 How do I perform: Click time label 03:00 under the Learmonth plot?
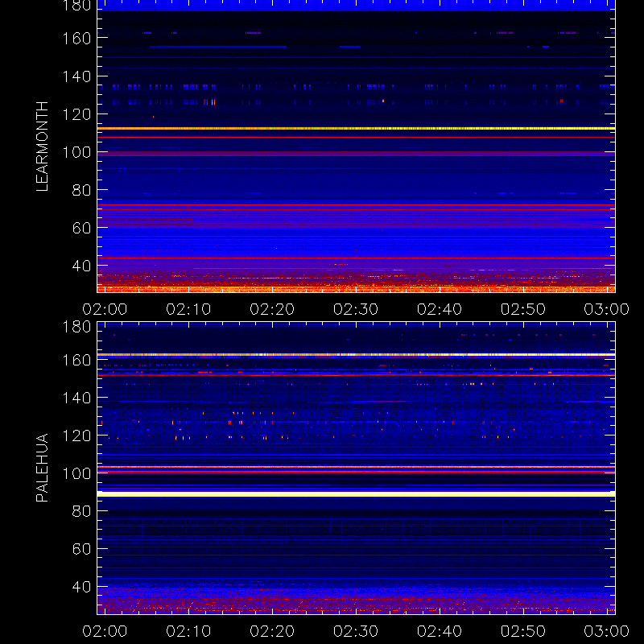click(x=607, y=309)
